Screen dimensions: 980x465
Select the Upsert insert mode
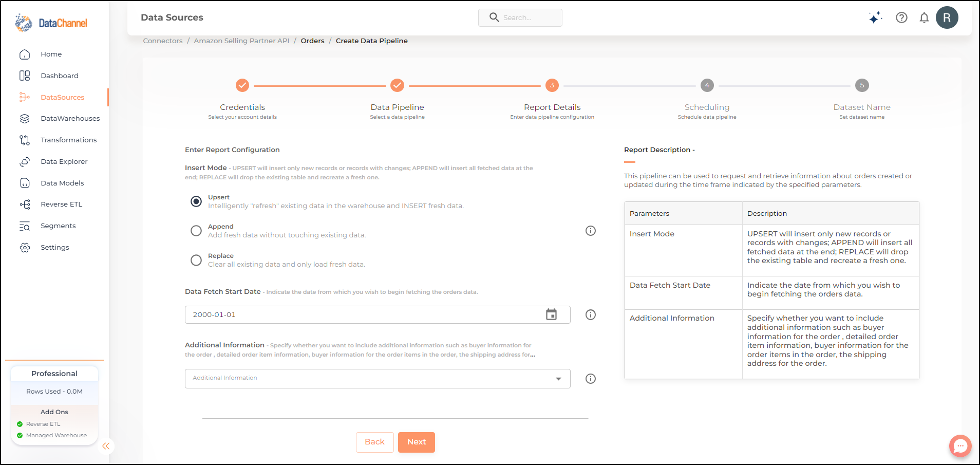click(196, 201)
